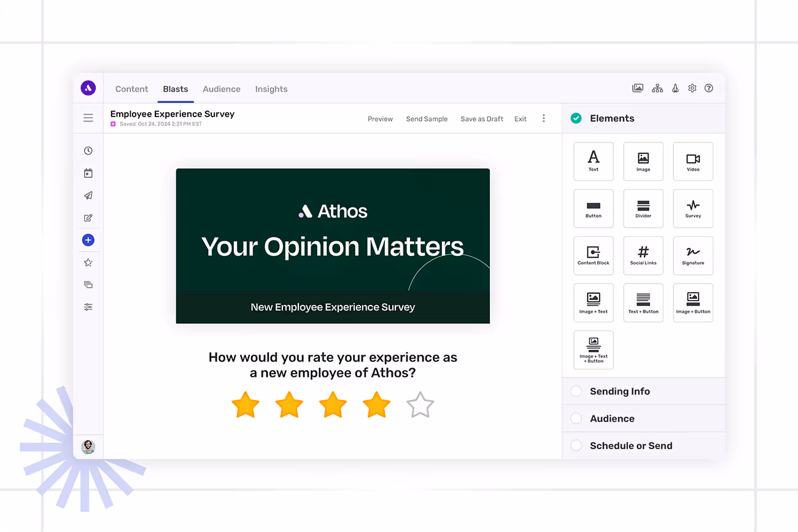Click Send Sample
798x532 pixels.
click(427, 119)
